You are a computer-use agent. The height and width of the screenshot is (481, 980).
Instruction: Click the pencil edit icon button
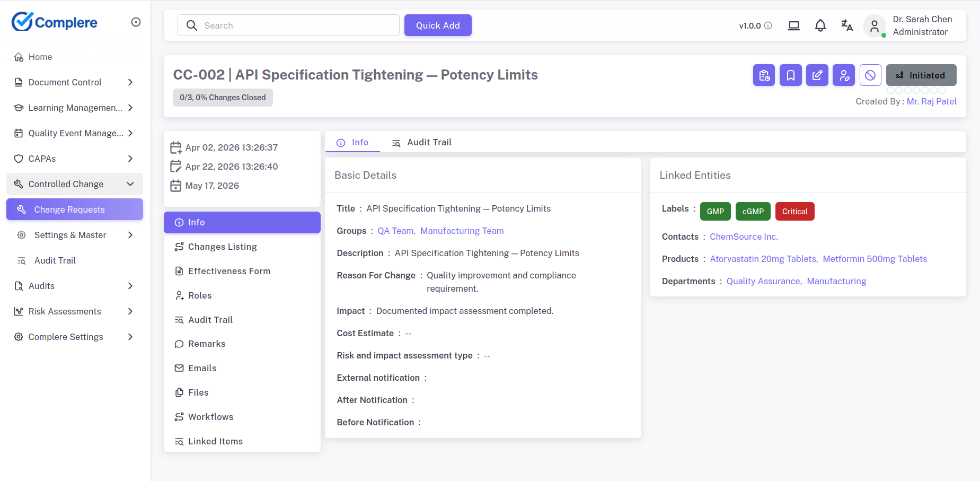click(817, 75)
